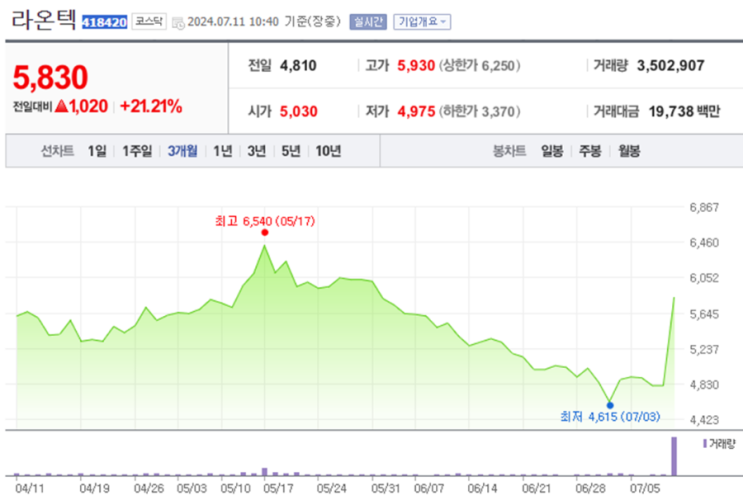The width and height of the screenshot is (743, 500).
Task: Select the 코스닥 market label
Action: [x=149, y=21]
